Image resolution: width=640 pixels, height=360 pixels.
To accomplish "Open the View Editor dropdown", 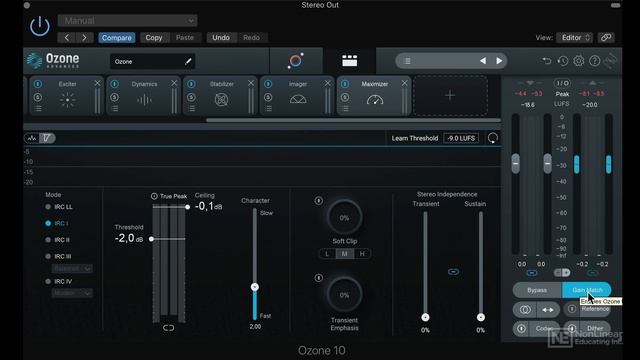I will tap(574, 38).
